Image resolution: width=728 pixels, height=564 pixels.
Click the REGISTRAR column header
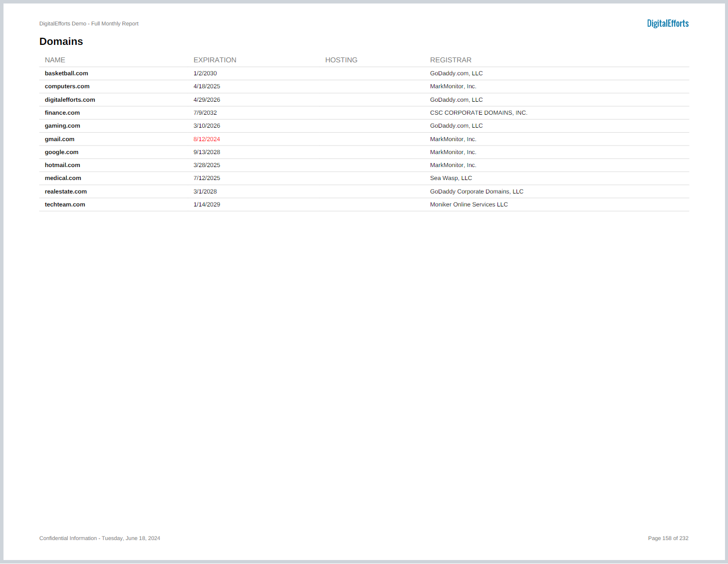[x=451, y=60]
